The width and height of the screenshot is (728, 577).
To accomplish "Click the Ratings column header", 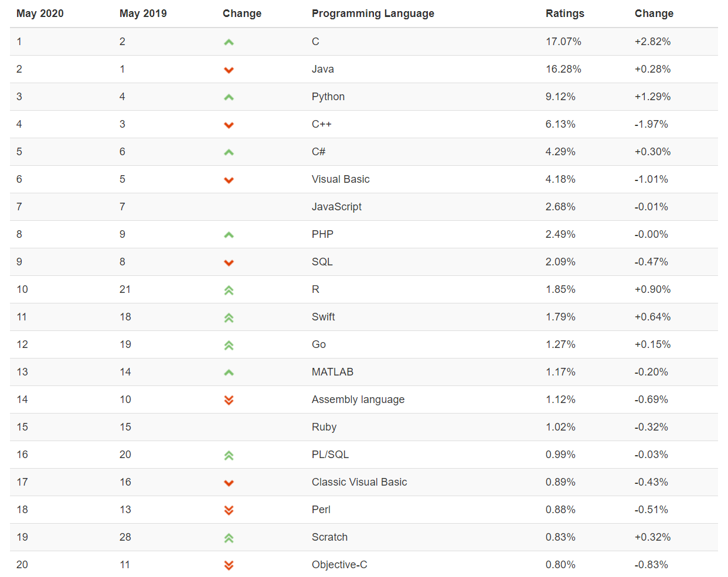I will (564, 13).
